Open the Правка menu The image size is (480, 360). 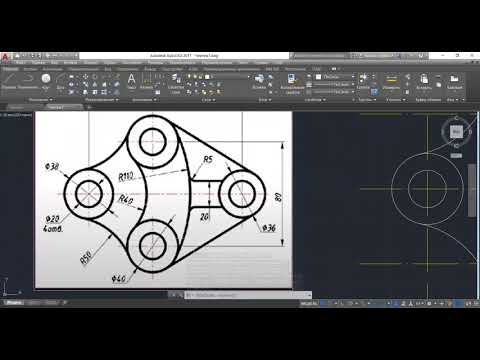38,63
